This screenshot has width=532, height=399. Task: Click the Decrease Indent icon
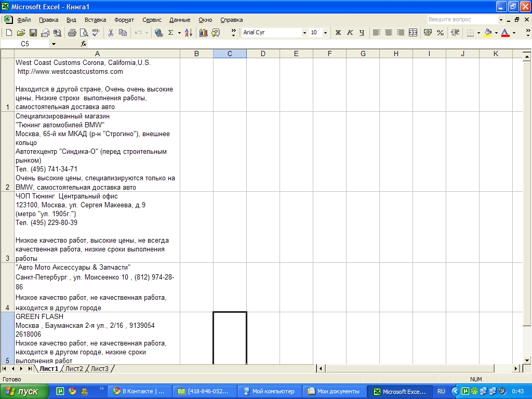pyautogui.click(x=455, y=33)
